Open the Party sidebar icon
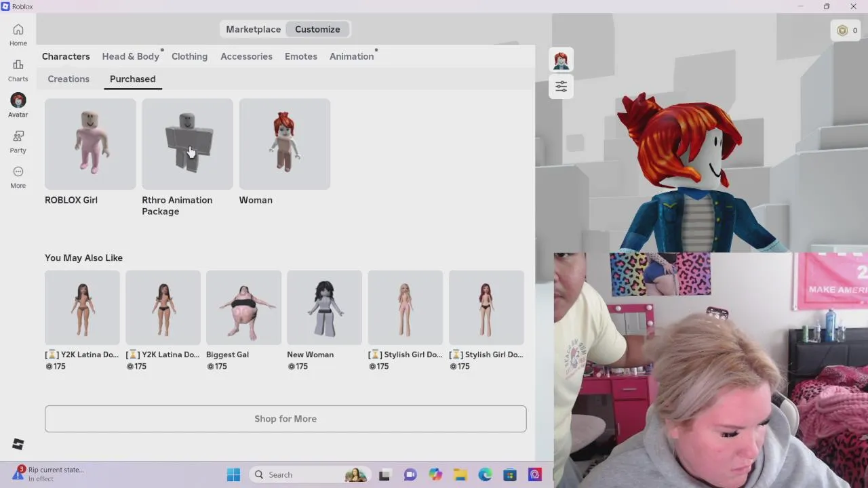868x488 pixels. coord(18,142)
